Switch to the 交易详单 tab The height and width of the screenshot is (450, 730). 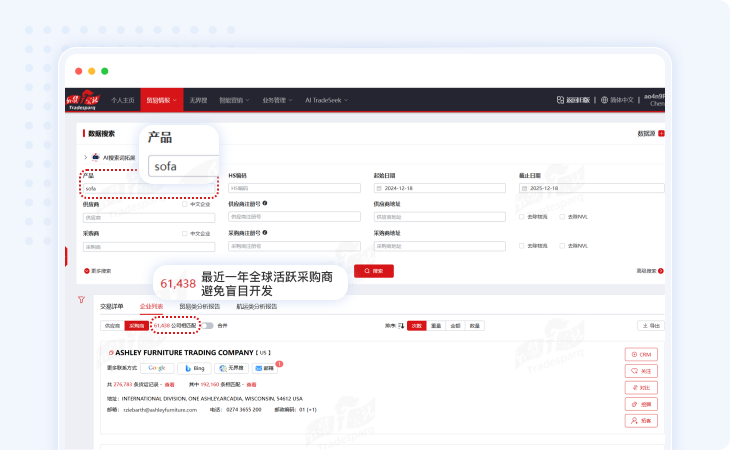tap(112, 306)
